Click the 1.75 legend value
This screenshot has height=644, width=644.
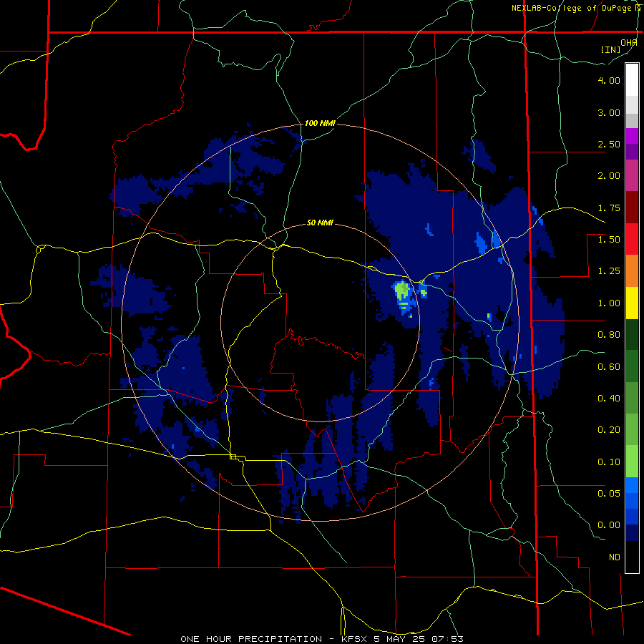[609, 208]
